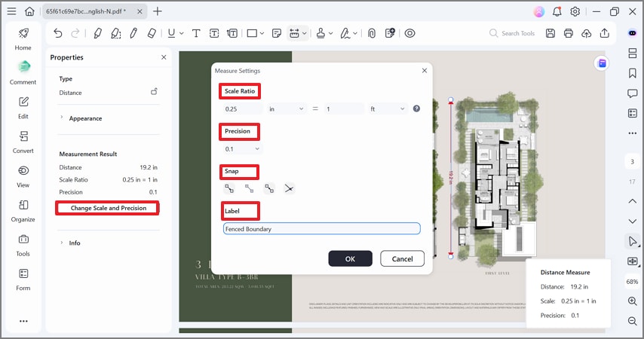Click the Search Tools field
Screen dimensions: 644x339
tap(512, 33)
